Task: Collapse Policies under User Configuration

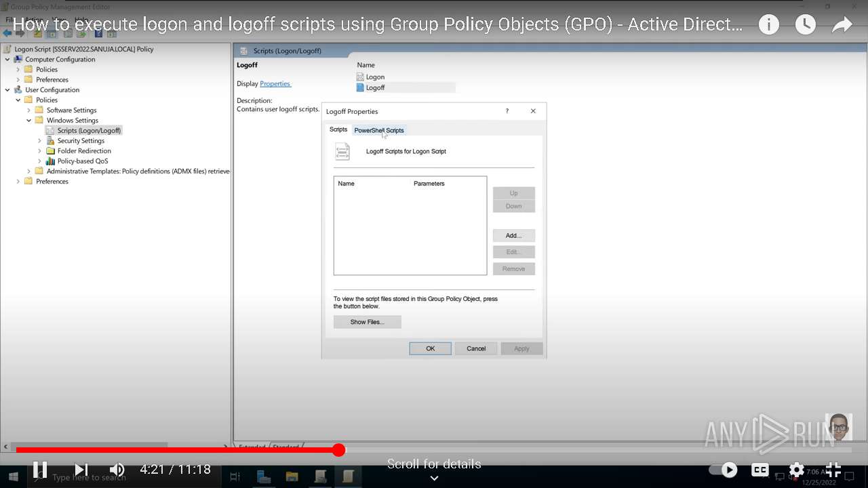Action: pos(18,100)
